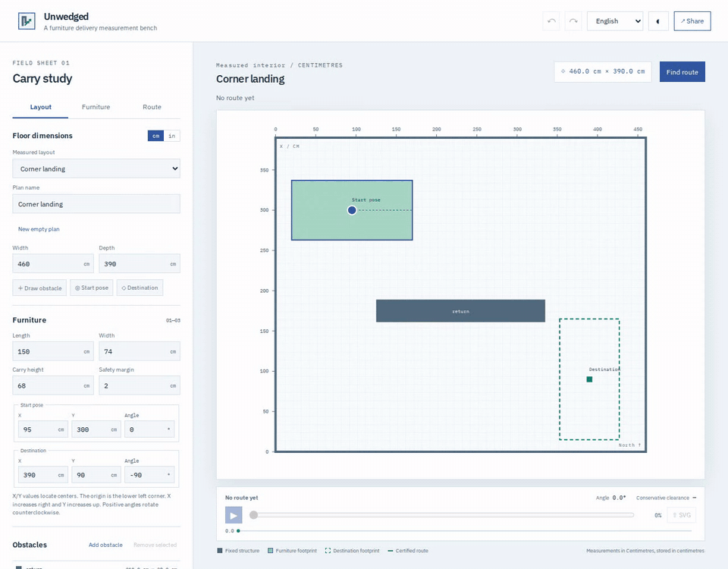Click the Start pose X field
This screenshot has height=569, width=728.
43,429
